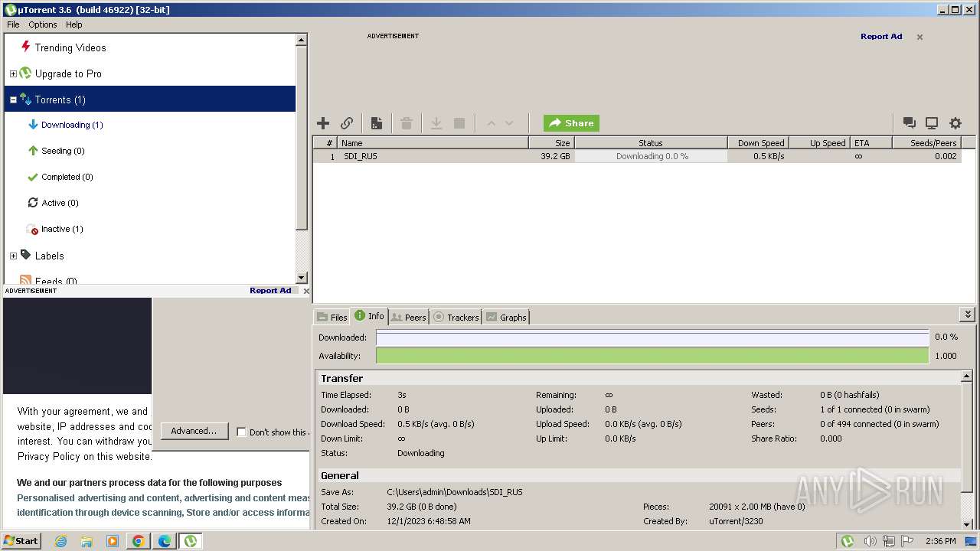Select the Info tab
This screenshot has width=980, height=551.
point(369,316)
